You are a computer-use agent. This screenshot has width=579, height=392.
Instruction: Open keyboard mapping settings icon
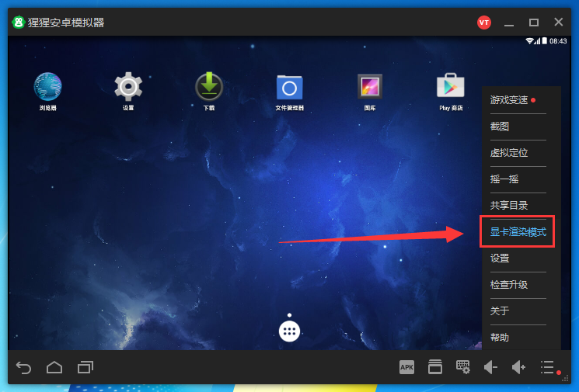462,367
